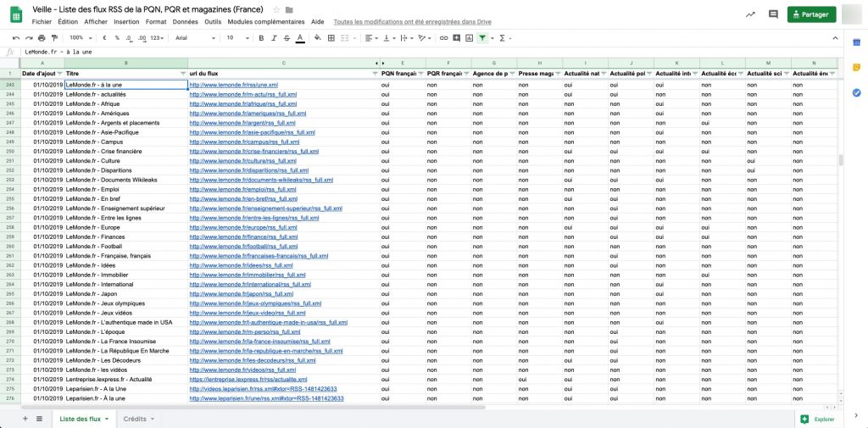Open the comments history
The image size is (868, 428).
click(x=773, y=14)
